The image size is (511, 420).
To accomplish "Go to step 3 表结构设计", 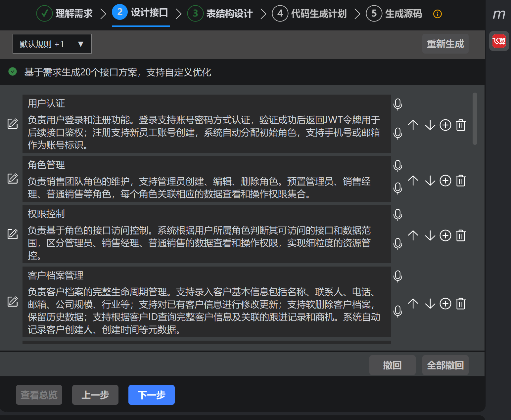I will point(220,14).
